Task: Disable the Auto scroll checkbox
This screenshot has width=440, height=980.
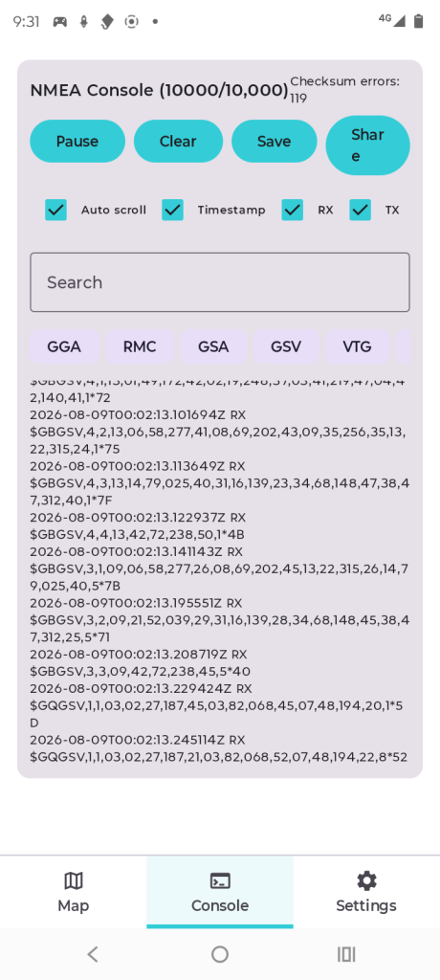Action: 56,210
